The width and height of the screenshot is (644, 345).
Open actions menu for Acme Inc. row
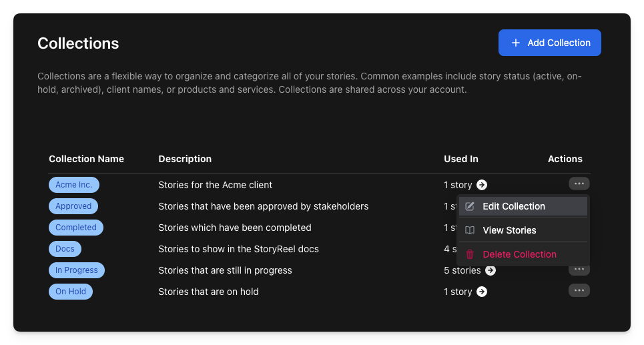pos(579,184)
